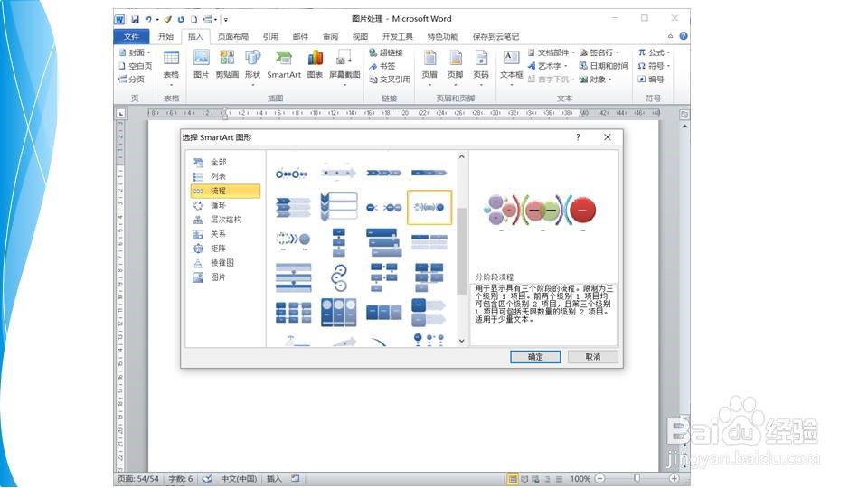
Task: Select Picture (图片) SmartArt category
Action: tap(225, 277)
